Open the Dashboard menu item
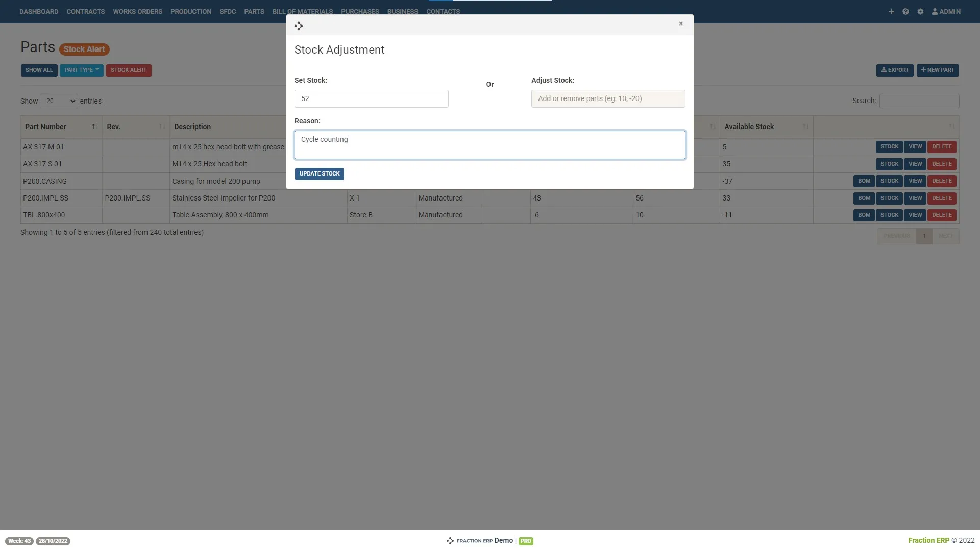Viewport: 980px width, 551px height. tap(39, 11)
